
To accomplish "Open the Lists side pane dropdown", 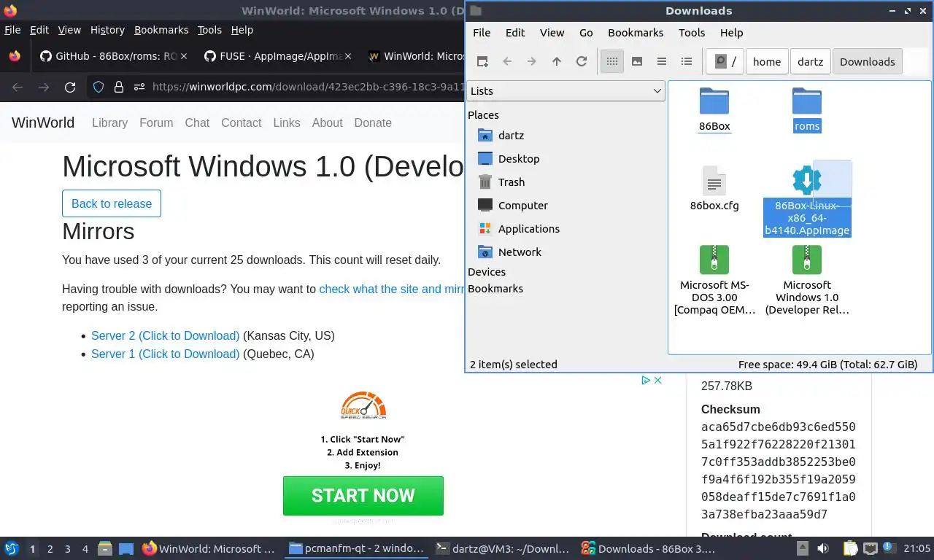I will pyautogui.click(x=565, y=90).
